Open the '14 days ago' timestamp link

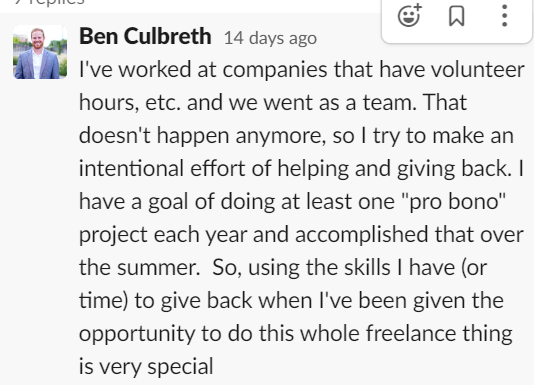[270, 38]
